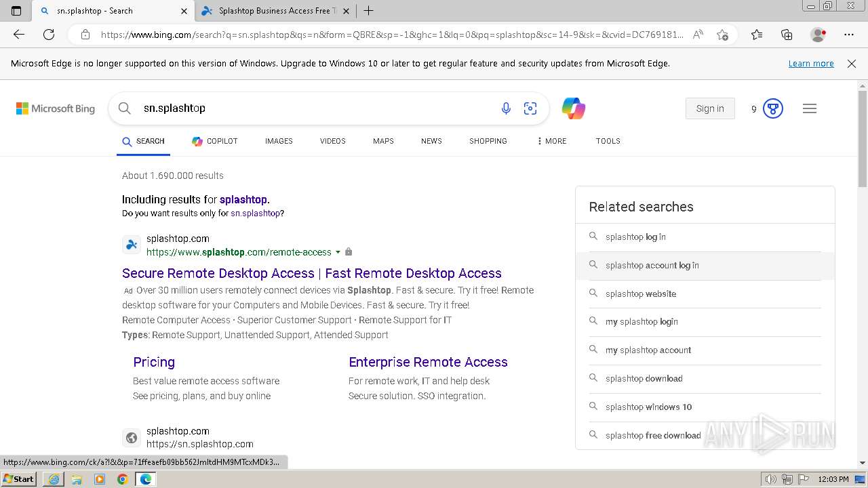Click the browser address bar URL
The image size is (868, 488).
tap(392, 35)
